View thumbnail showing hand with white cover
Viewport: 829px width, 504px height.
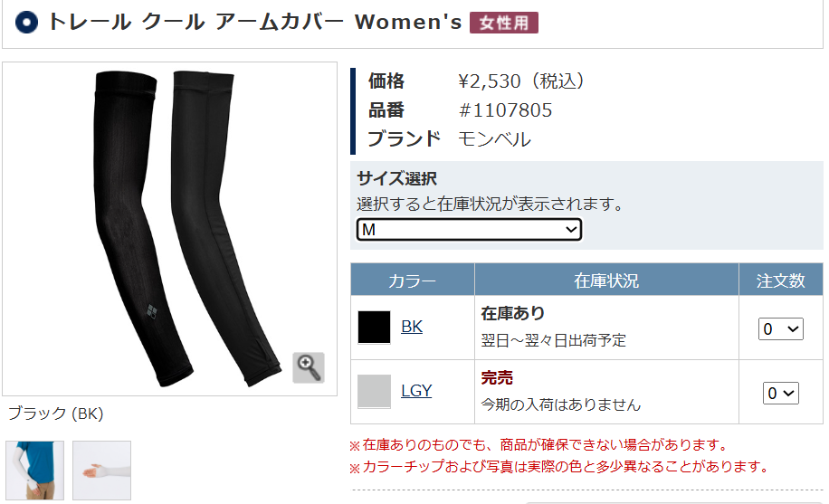point(101,471)
